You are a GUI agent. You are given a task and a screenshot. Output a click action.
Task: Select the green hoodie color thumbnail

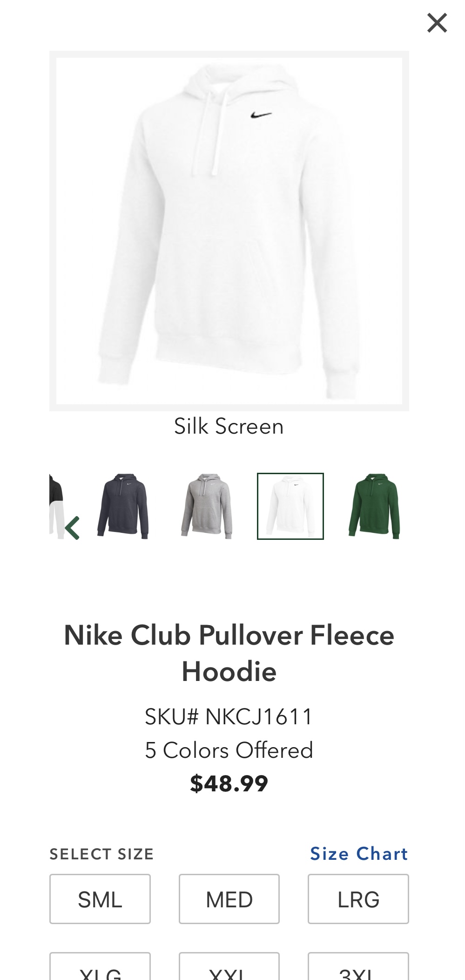pyautogui.click(x=374, y=506)
